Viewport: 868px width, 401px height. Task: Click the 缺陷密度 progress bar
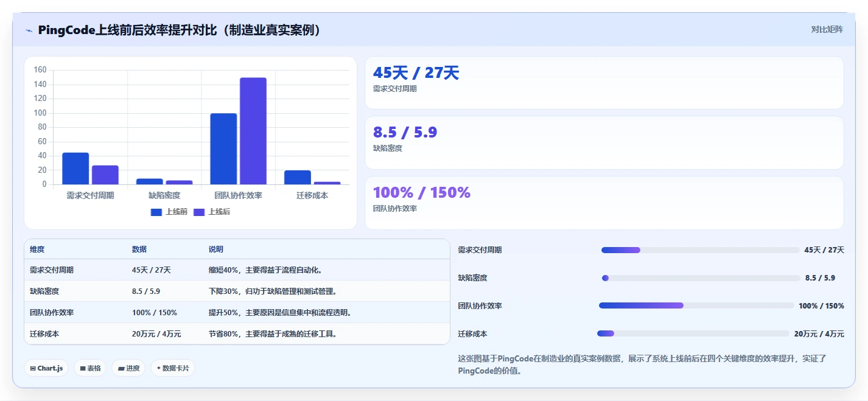tap(701, 278)
